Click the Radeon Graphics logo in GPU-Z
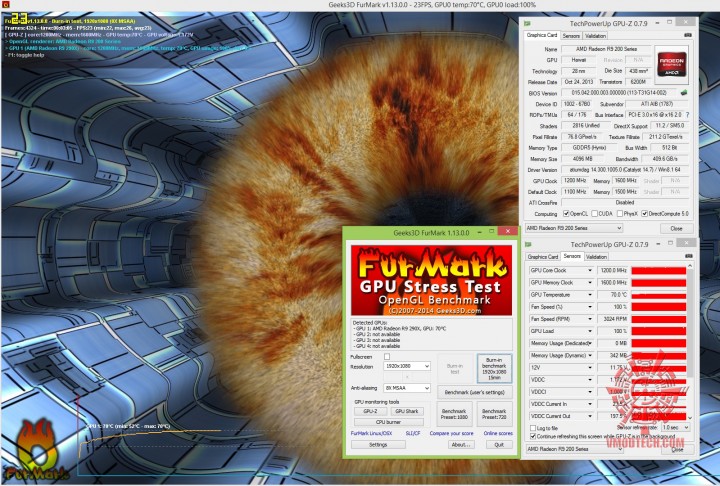Screen dimensions: 720x486 (671, 65)
